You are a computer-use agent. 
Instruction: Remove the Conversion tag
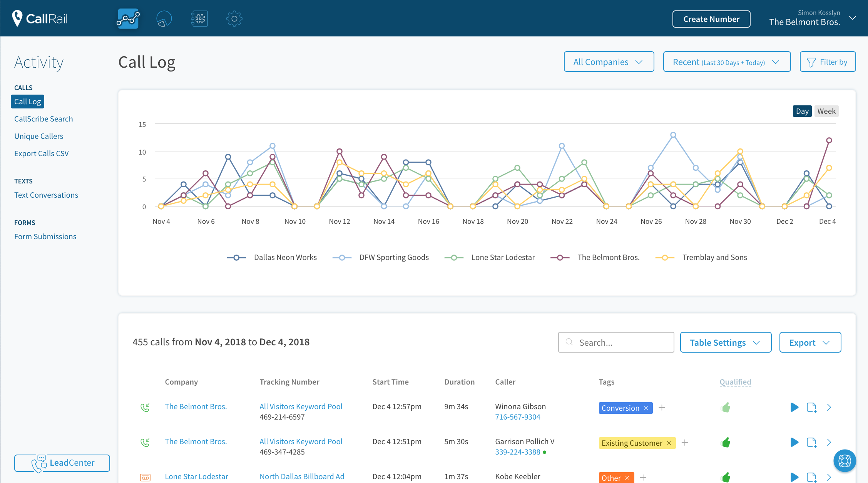(646, 408)
